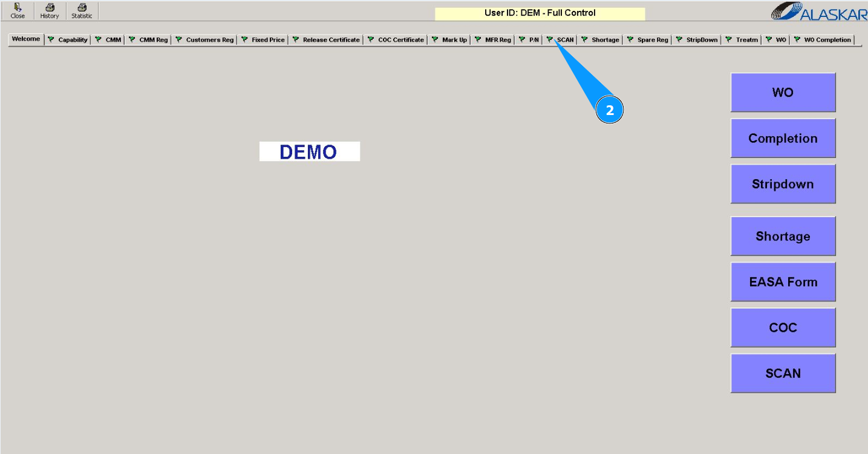The width and height of the screenshot is (868, 454).
Task: Click the WO button on the right panel
Action: pyautogui.click(x=783, y=92)
